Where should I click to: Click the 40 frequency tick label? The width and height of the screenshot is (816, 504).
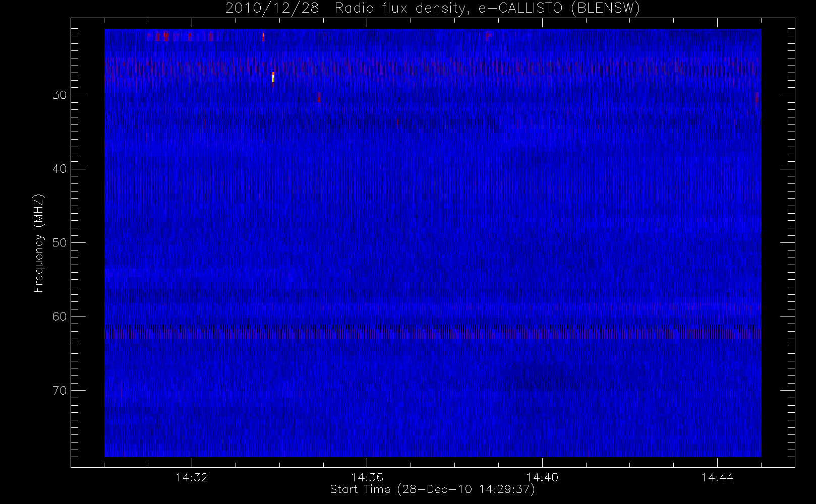[x=60, y=169]
